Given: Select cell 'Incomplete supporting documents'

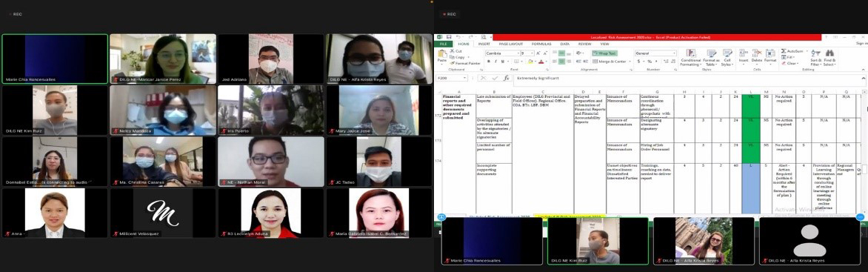Looking at the screenshot, I should coord(493,188).
